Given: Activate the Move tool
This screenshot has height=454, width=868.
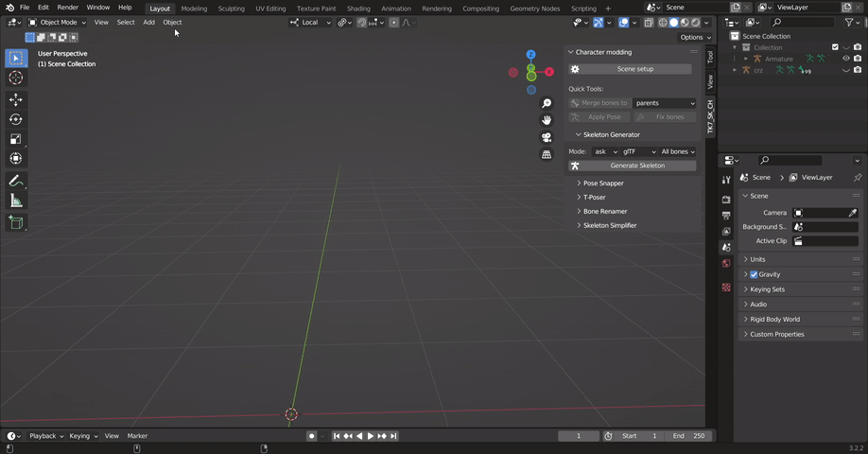Looking at the screenshot, I should (x=16, y=99).
